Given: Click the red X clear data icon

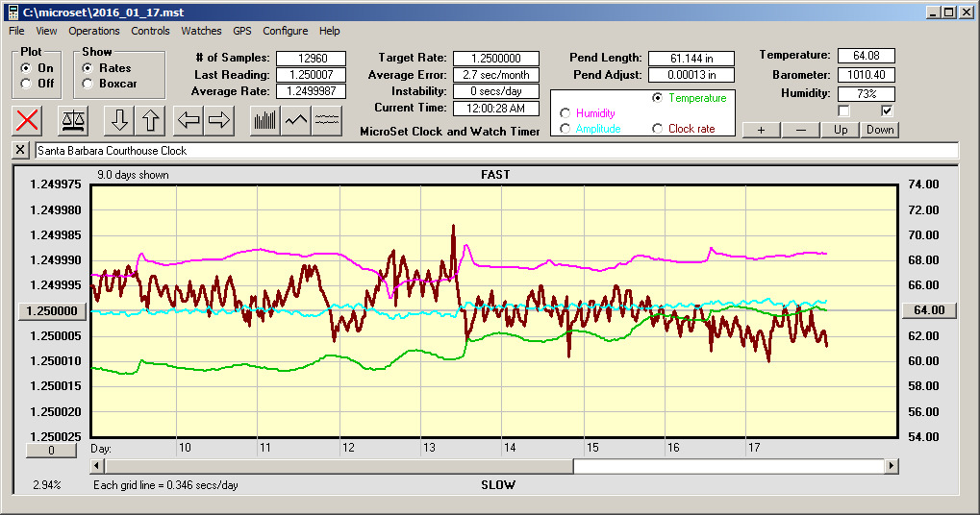Looking at the screenshot, I should click(29, 120).
